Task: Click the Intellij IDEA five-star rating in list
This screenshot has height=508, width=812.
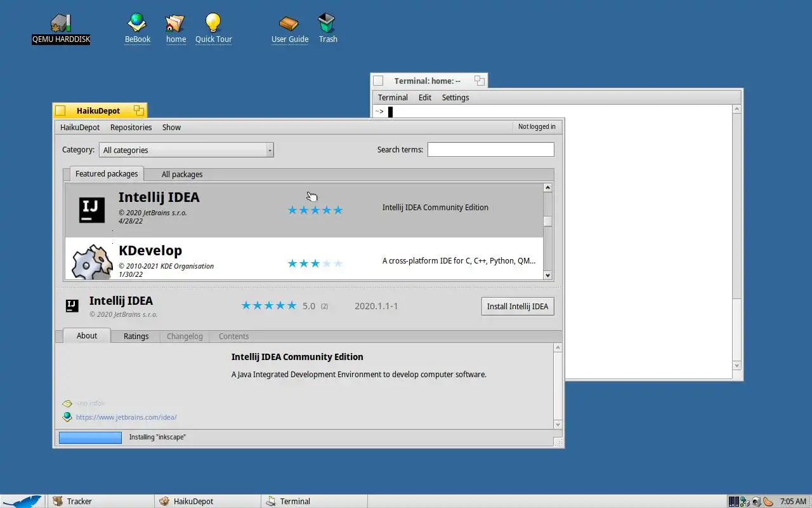Action: click(x=315, y=210)
